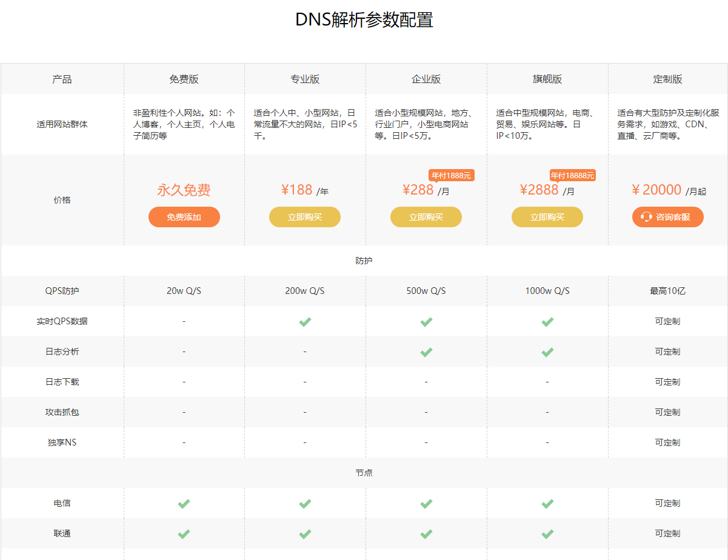Image resolution: width=728 pixels, height=560 pixels.
Task: Click the 年付18888元 badge
Action: [x=572, y=175]
